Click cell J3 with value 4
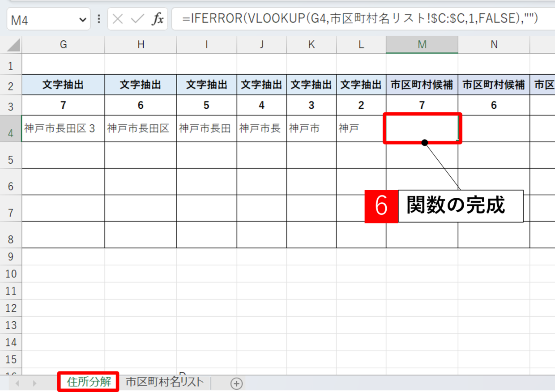This screenshot has width=555, height=392. click(261, 105)
